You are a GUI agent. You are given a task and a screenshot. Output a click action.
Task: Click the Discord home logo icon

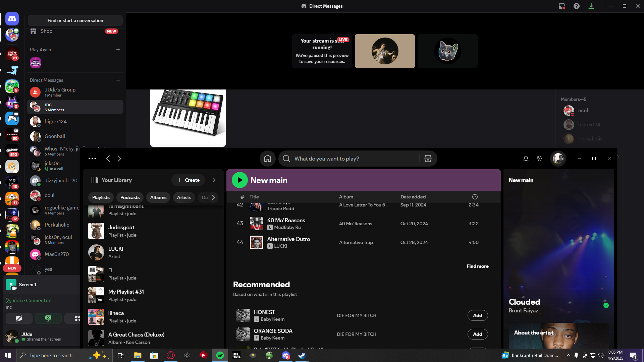[x=12, y=19]
